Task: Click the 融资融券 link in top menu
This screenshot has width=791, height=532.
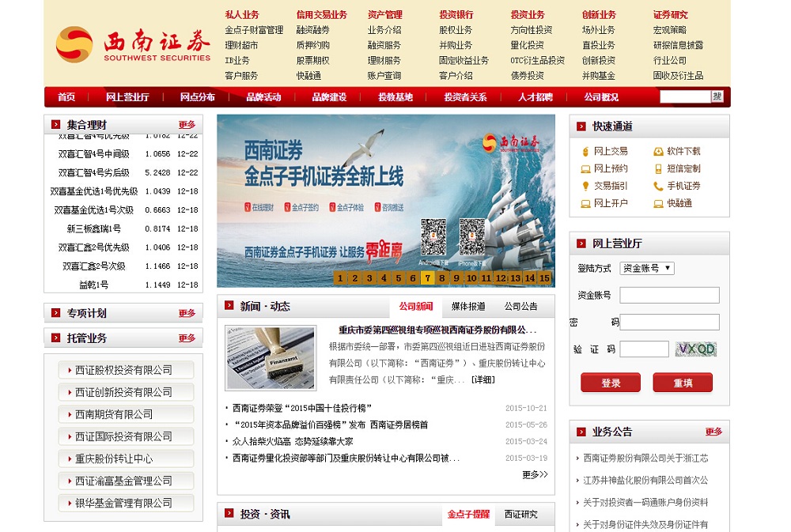Action: (312, 30)
